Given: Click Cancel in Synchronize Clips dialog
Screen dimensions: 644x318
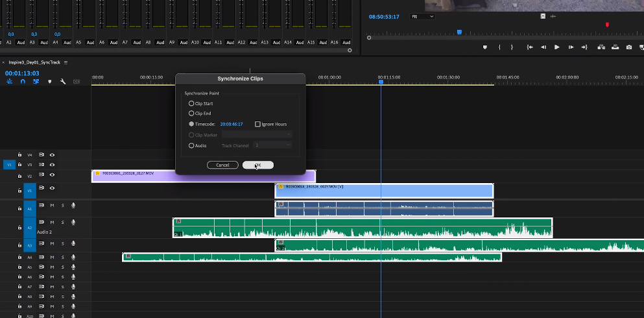Looking at the screenshot, I should tap(222, 165).
